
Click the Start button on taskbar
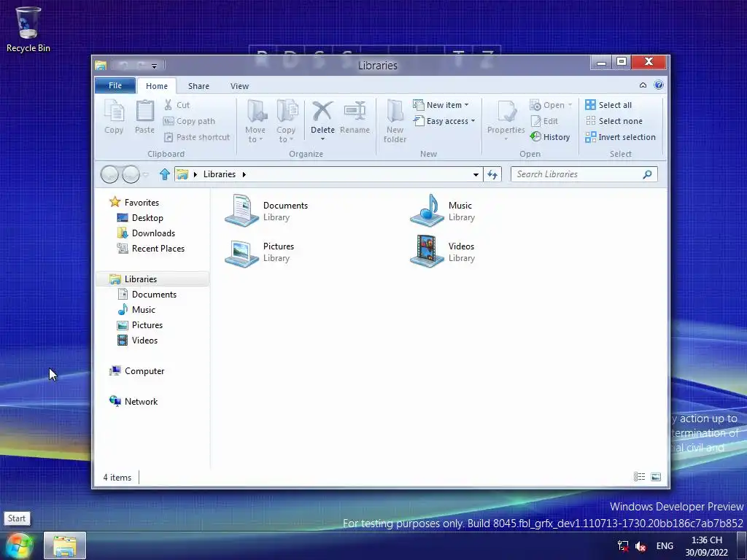click(19, 545)
